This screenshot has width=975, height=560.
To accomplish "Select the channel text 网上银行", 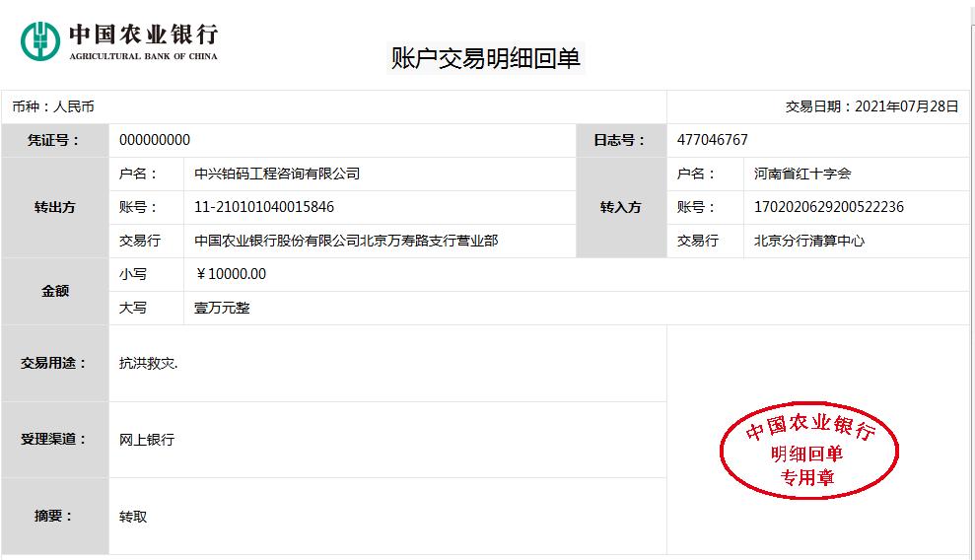I will (x=147, y=440).
